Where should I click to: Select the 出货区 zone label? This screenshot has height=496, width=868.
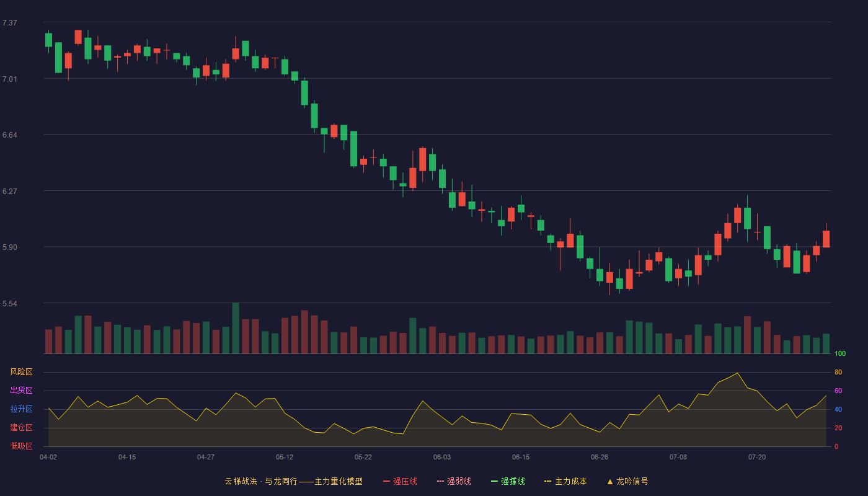pyautogui.click(x=21, y=391)
